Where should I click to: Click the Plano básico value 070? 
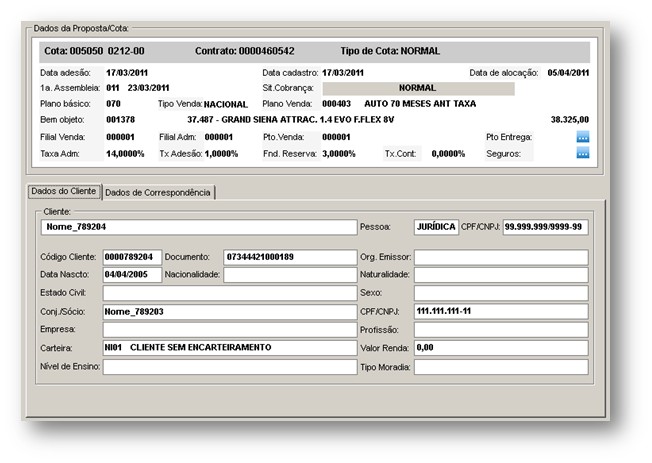(x=114, y=104)
